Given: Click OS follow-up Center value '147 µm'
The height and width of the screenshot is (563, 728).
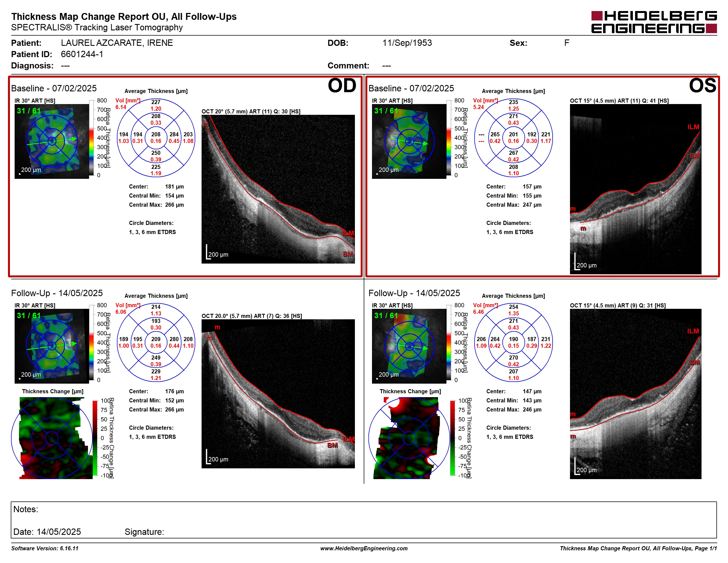Looking at the screenshot, I should [x=532, y=391].
